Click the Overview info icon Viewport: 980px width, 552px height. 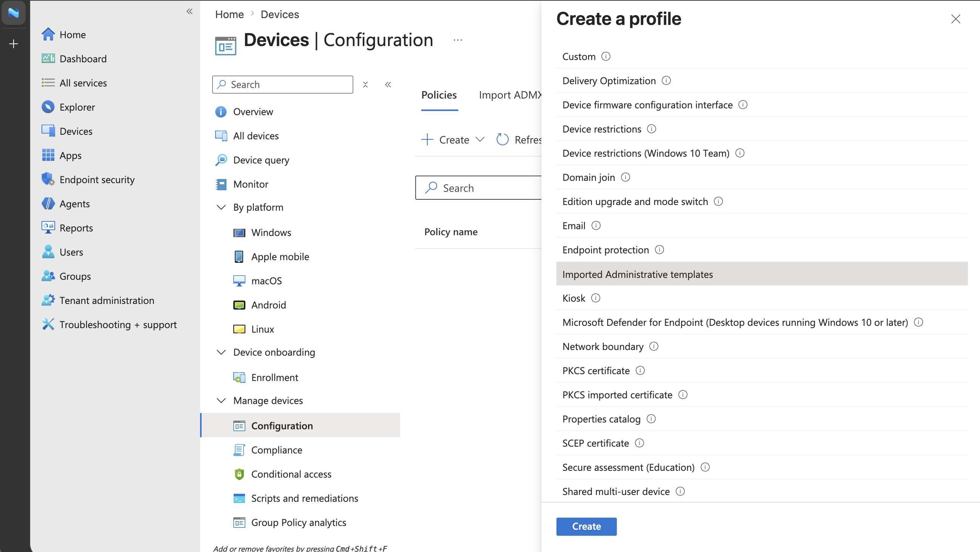pos(221,111)
